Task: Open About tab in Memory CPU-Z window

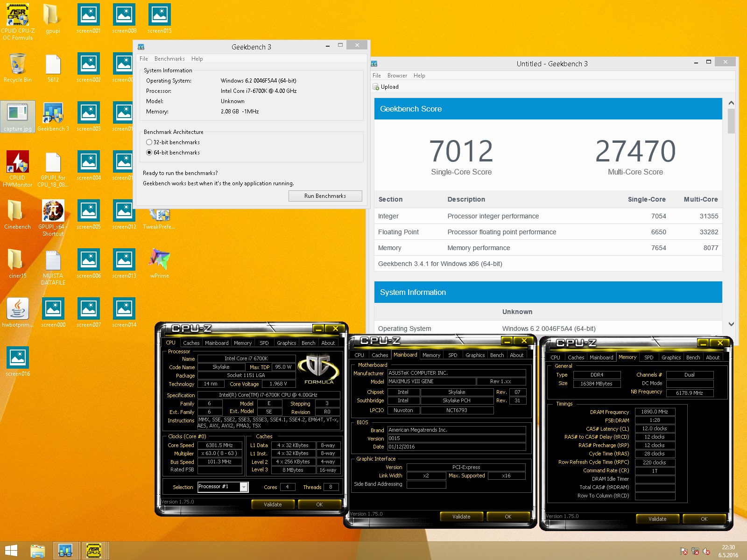Action: pos(712,357)
